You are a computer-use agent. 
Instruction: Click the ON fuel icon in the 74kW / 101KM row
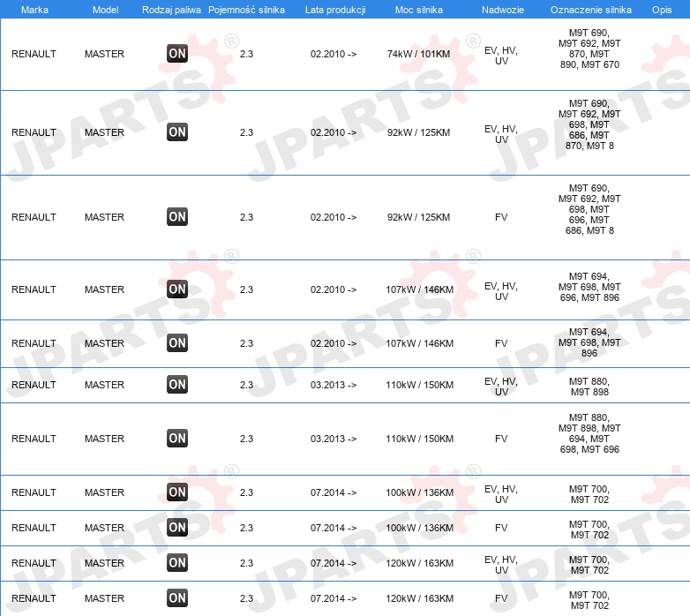(177, 54)
